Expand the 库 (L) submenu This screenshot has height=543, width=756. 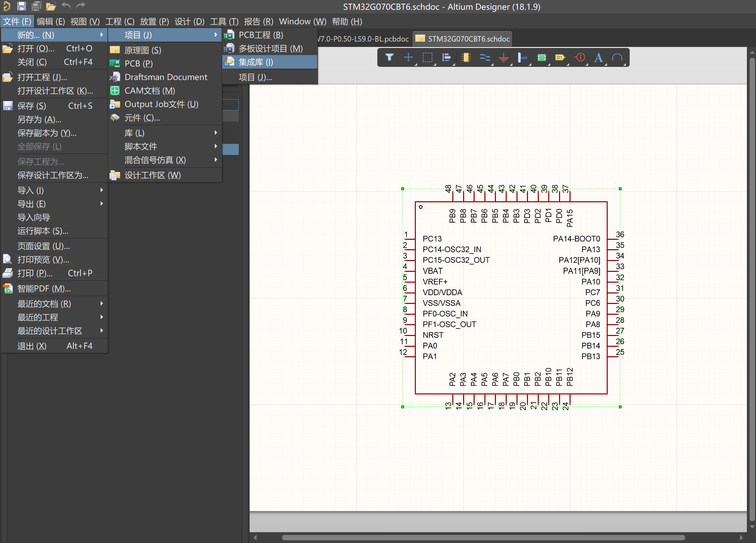coord(165,133)
